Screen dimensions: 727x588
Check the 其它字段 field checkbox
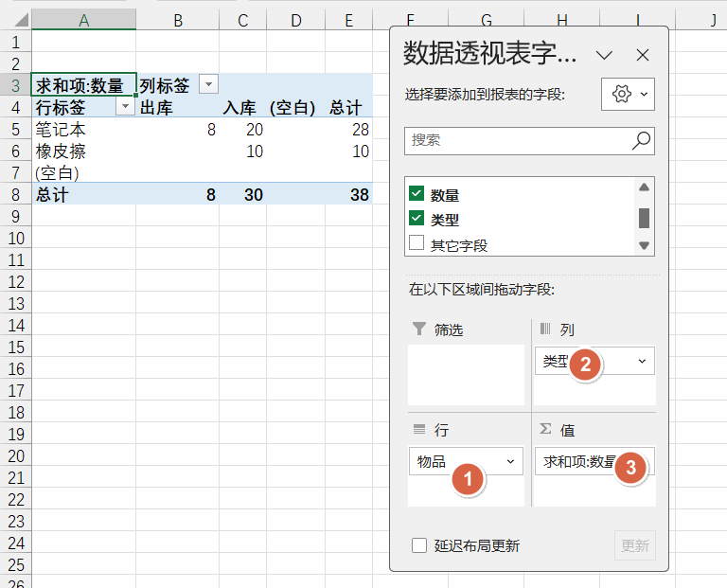[x=417, y=242]
